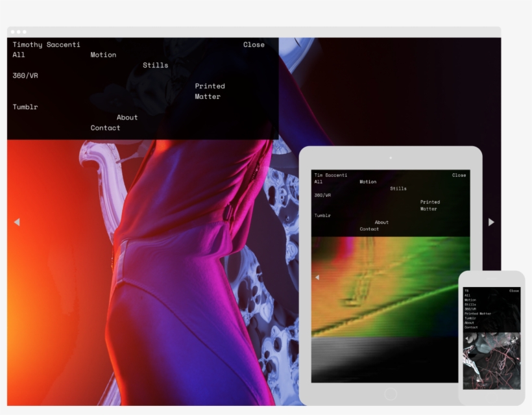Image resolution: width=532 pixels, height=415 pixels.
Task: Click Close in the desktop menu overlay
Action: tap(252, 44)
